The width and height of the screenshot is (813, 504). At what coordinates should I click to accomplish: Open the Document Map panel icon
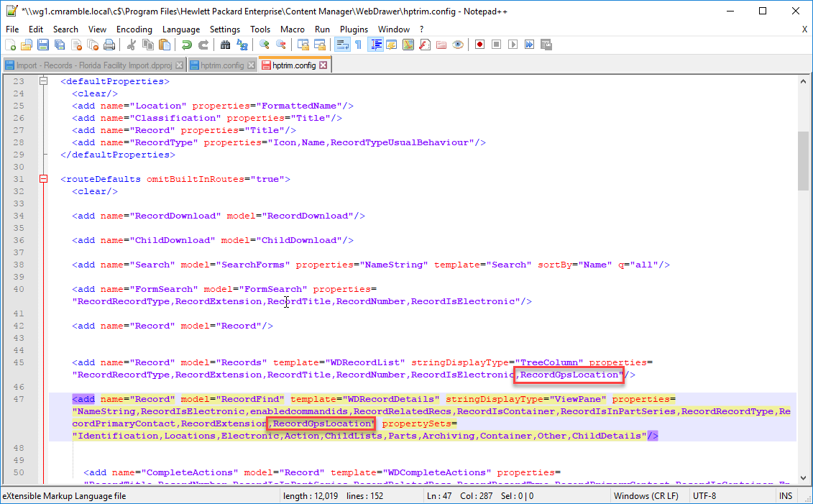click(408, 45)
